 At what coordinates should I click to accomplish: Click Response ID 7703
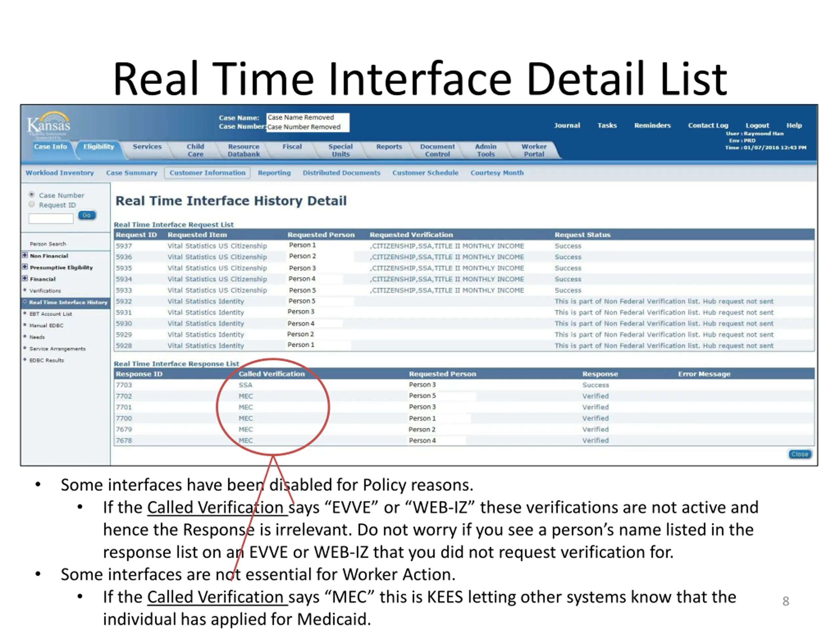coord(124,385)
